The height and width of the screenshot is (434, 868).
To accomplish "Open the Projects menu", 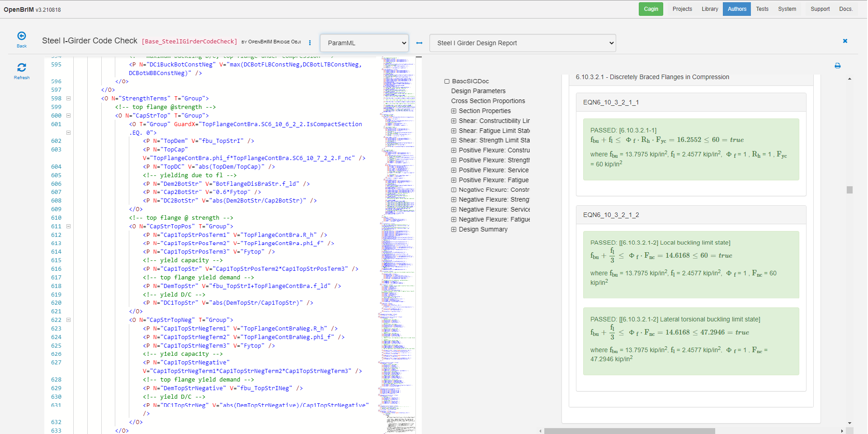I will (x=682, y=9).
